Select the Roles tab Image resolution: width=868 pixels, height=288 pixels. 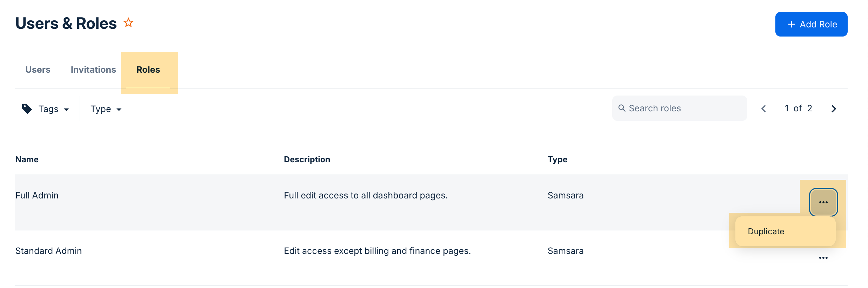[148, 70]
